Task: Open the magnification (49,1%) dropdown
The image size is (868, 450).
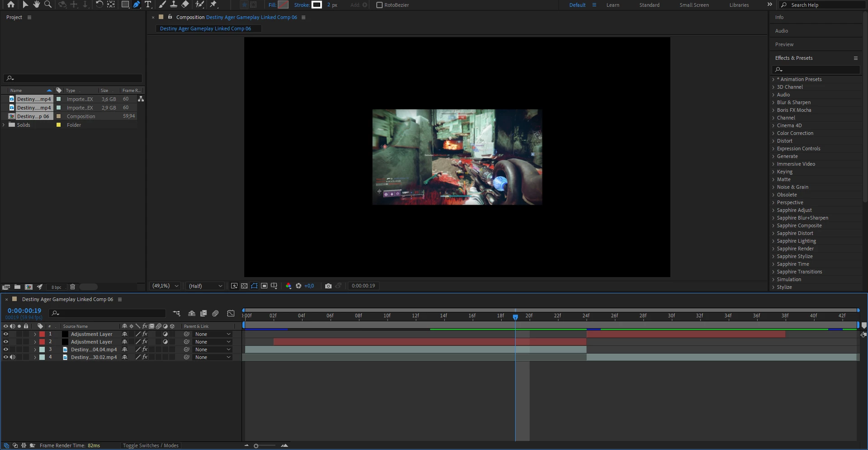Action: tap(165, 286)
